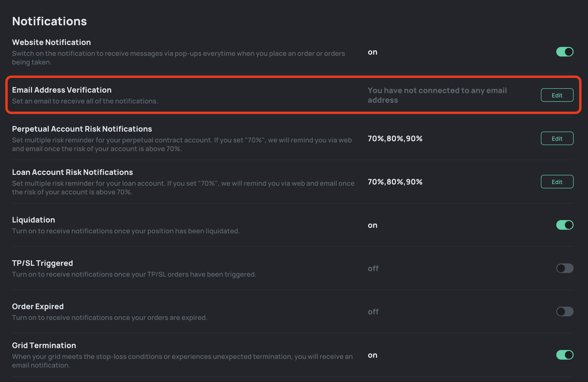Click the Perpetual Account 70%,80%,90% value
Screen dimensions: 588x382
pyautogui.click(x=395, y=139)
